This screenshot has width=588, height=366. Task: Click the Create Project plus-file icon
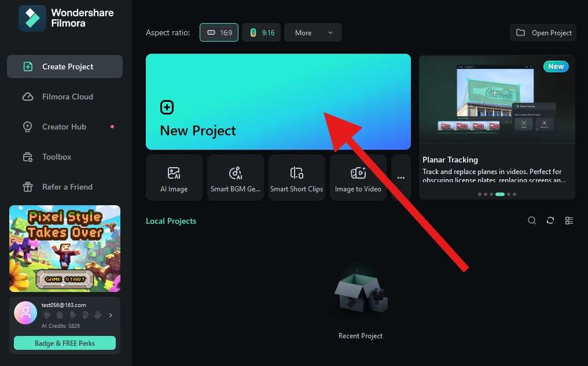click(28, 66)
